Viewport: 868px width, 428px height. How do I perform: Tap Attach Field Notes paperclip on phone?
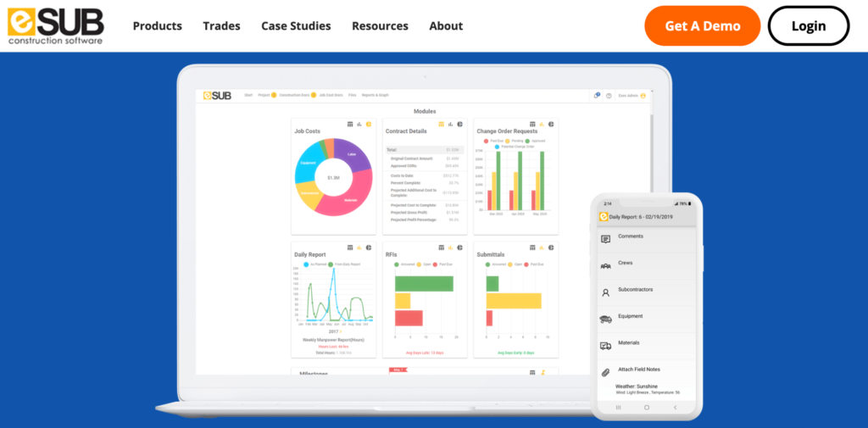click(x=605, y=373)
